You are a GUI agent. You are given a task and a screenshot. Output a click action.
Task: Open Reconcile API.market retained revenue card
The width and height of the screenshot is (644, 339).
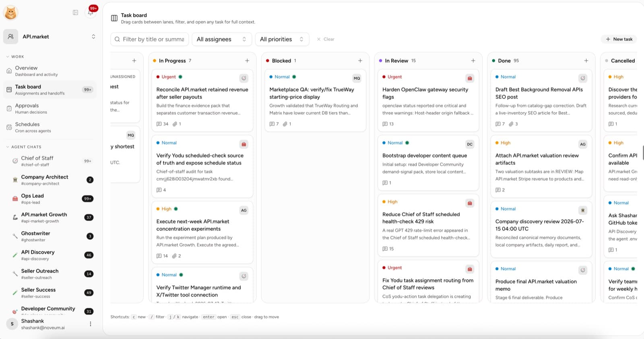point(202,101)
